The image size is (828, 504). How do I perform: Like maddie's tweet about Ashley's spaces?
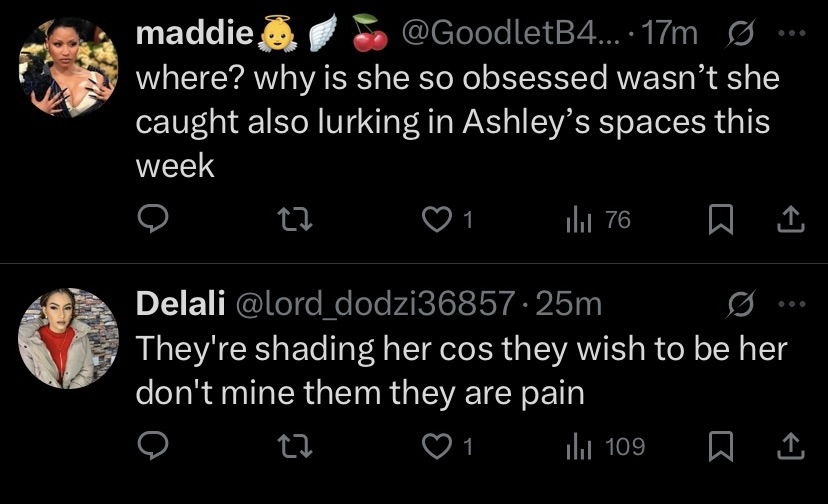click(447, 219)
